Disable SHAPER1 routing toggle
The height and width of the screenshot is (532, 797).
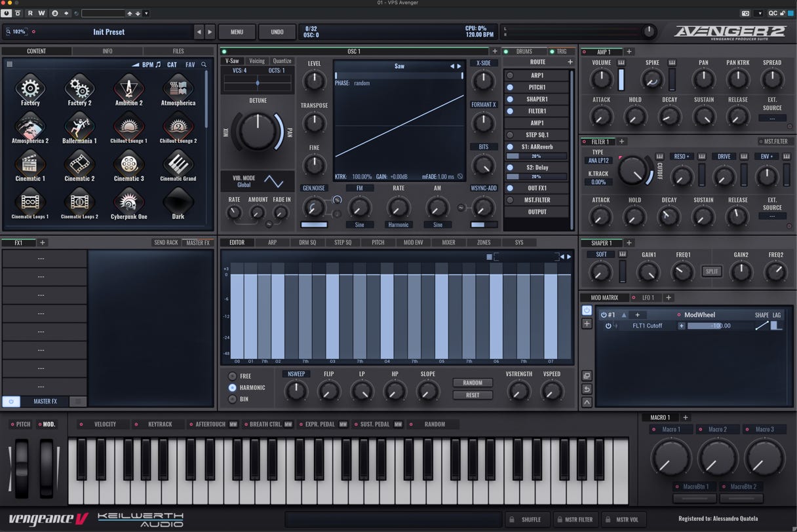pyautogui.click(x=510, y=99)
